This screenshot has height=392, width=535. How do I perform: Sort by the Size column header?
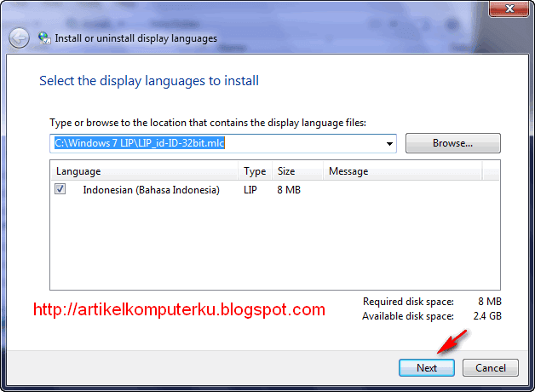pyautogui.click(x=297, y=171)
